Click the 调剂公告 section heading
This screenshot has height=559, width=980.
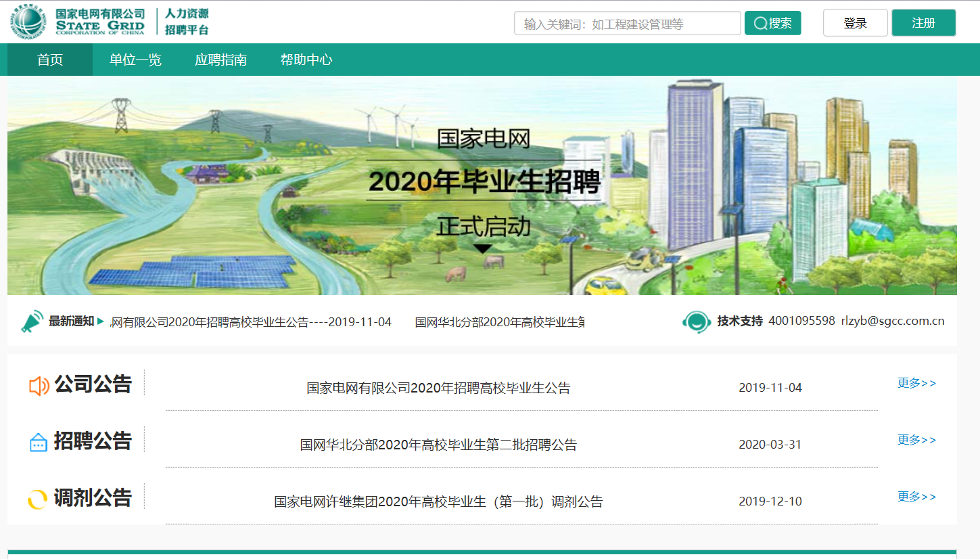pyautogui.click(x=93, y=497)
